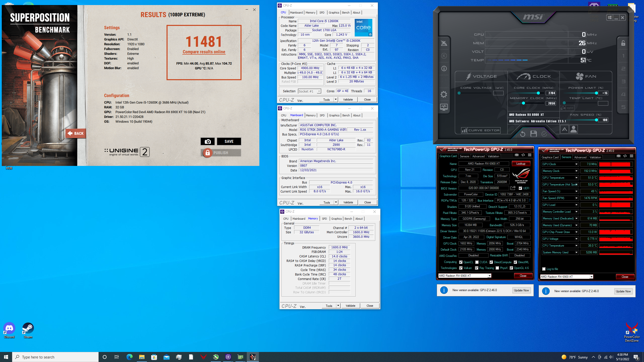Open Validation tab in GPU-Z Graphics Card window
Image resolution: width=644 pixels, height=362 pixels.
[493, 156]
